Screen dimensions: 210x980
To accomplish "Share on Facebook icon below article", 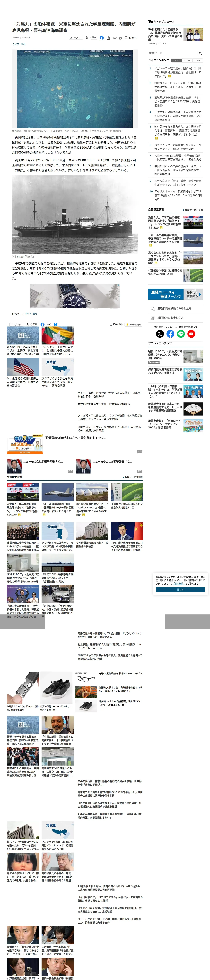I will click(x=42, y=325).
